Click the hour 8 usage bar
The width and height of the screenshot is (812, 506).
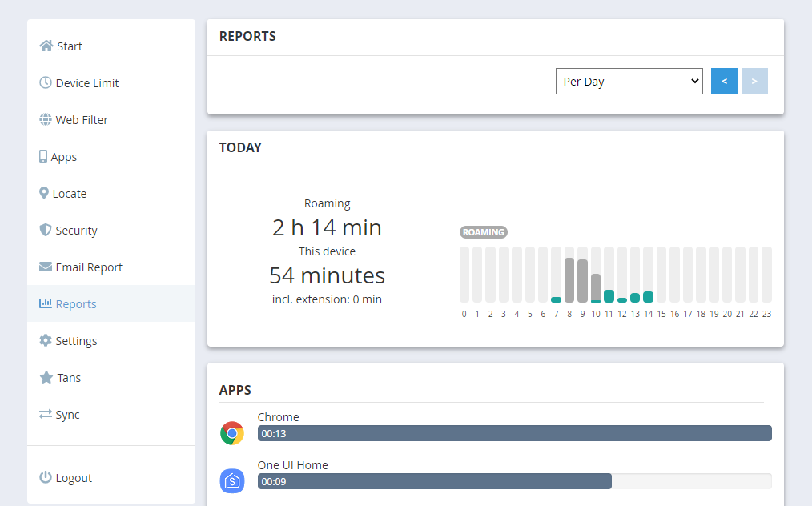(569, 279)
